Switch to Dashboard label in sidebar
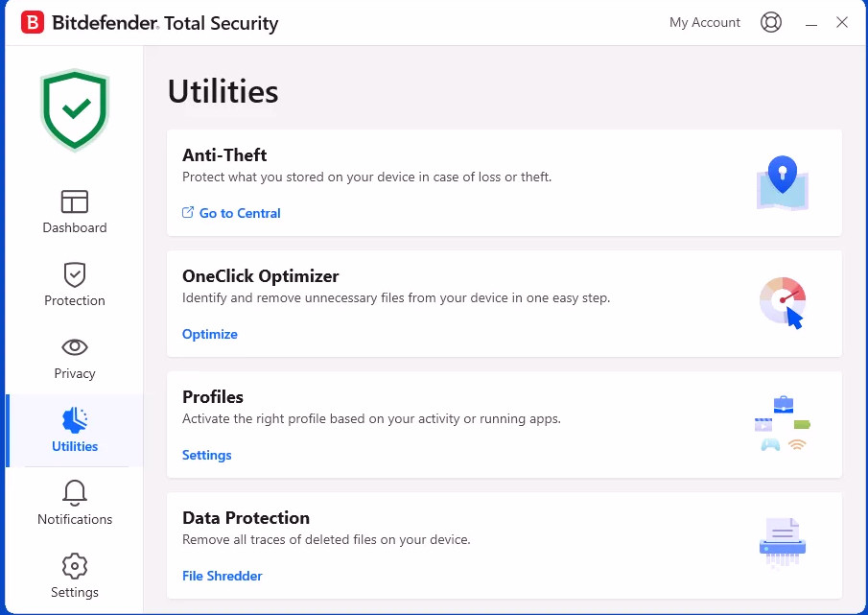 [x=75, y=227]
